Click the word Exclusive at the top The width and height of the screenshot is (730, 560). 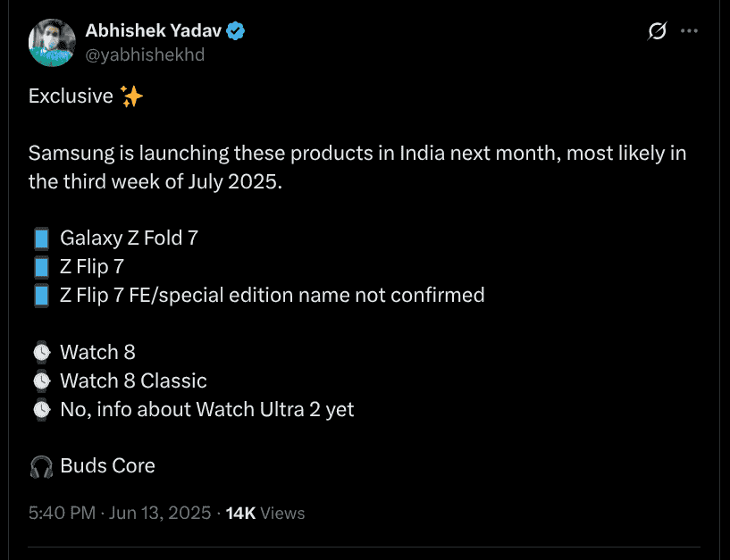[71, 96]
